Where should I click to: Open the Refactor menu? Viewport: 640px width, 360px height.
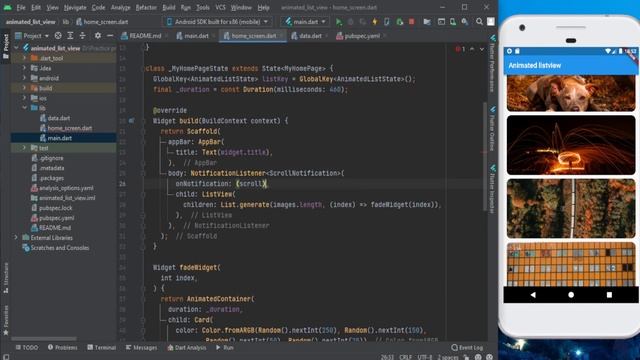click(x=146, y=7)
